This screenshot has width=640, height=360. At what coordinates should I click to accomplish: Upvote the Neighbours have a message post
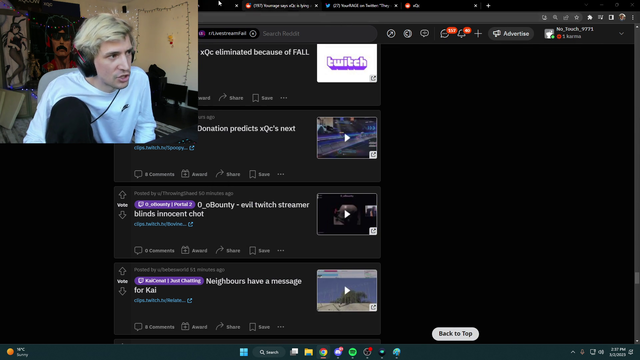[122, 271]
